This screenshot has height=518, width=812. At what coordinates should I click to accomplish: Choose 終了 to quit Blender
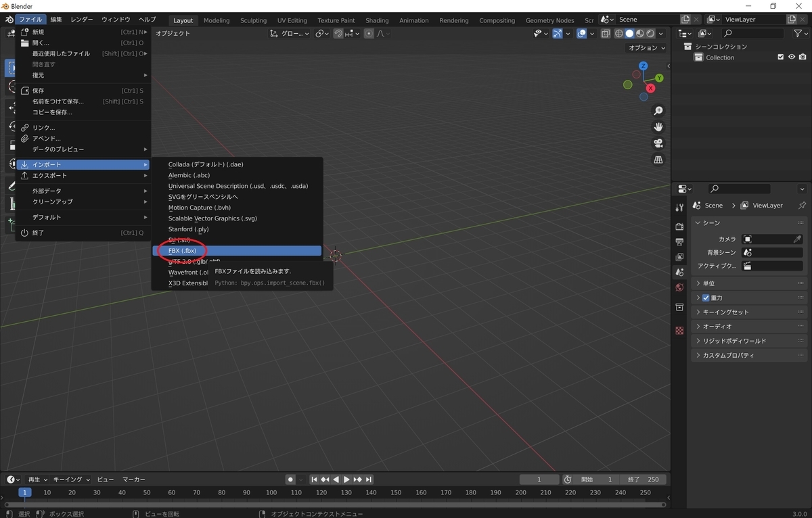click(x=83, y=233)
